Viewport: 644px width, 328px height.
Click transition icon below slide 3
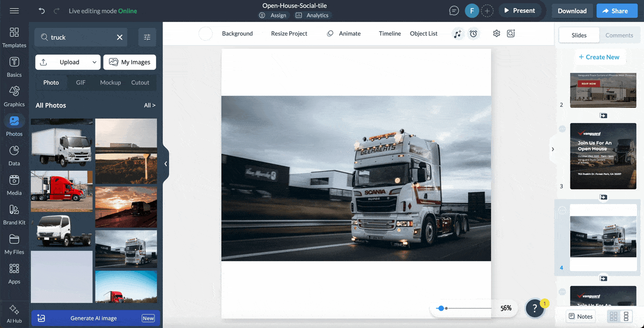click(x=603, y=198)
